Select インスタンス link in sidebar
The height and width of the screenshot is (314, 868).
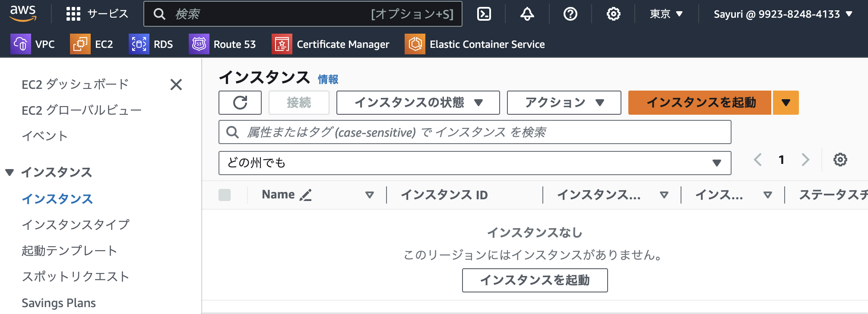[x=57, y=199]
